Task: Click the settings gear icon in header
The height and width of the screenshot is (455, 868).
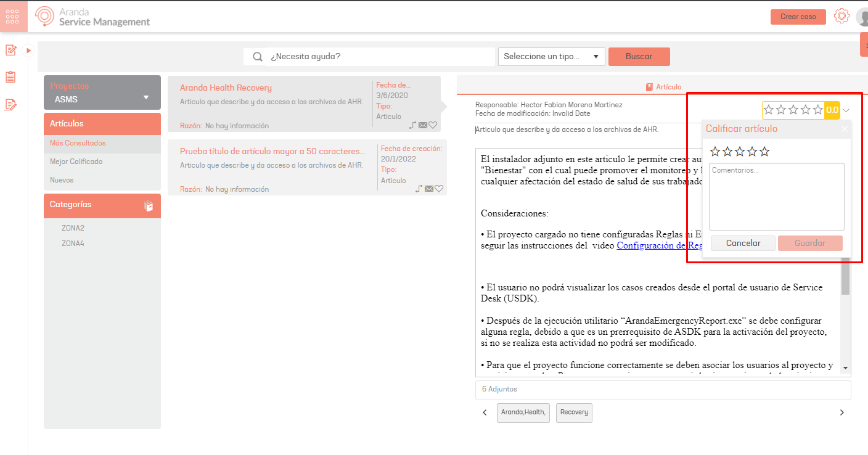Action: [841, 16]
